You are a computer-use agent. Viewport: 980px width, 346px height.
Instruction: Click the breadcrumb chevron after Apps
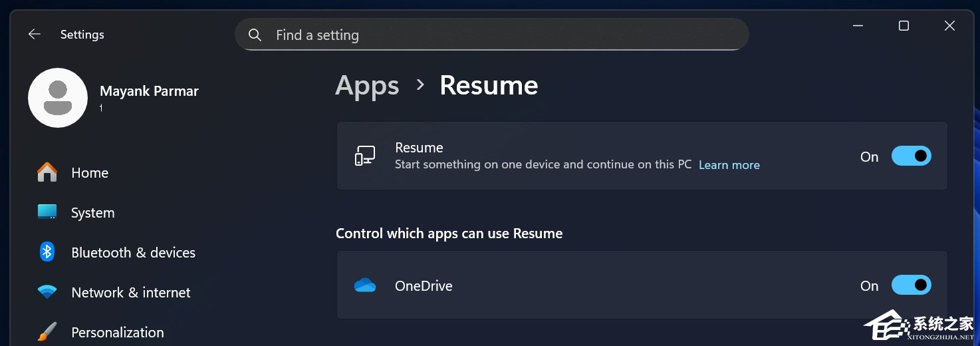420,85
